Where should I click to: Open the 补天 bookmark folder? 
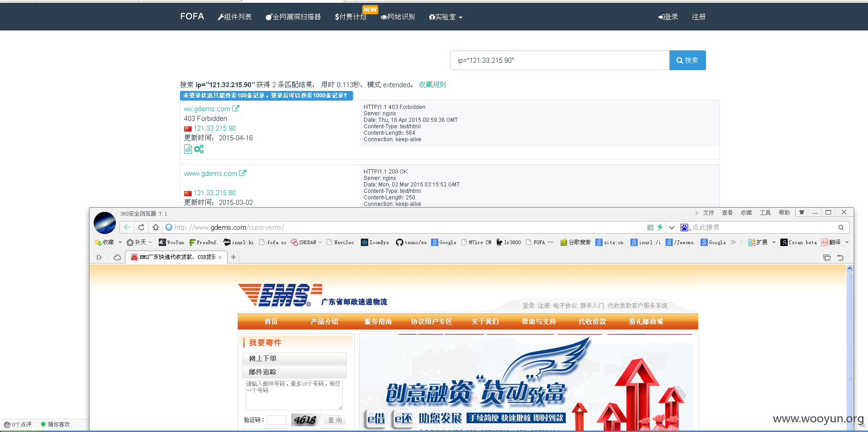tap(139, 242)
